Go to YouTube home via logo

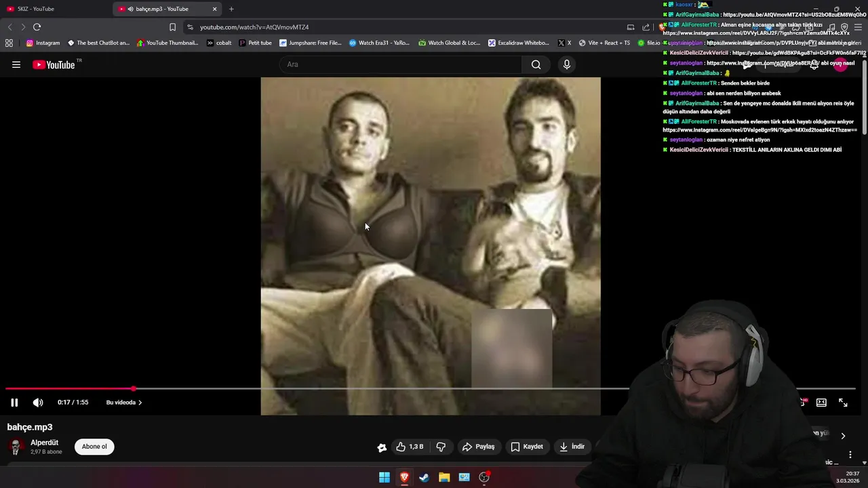pyautogui.click(x=54, y=64)
